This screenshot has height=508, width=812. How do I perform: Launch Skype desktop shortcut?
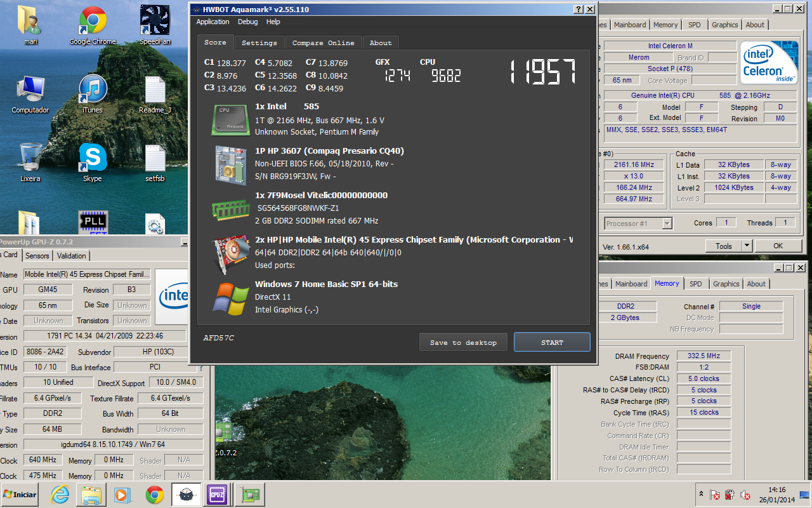[93, 163]
